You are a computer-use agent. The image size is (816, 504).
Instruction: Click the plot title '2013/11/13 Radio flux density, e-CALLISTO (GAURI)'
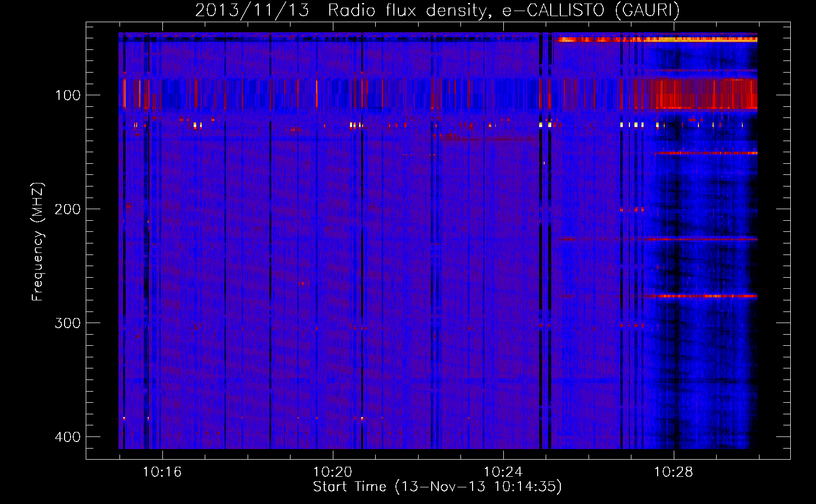pyautogui.click(x=437, y=10)
